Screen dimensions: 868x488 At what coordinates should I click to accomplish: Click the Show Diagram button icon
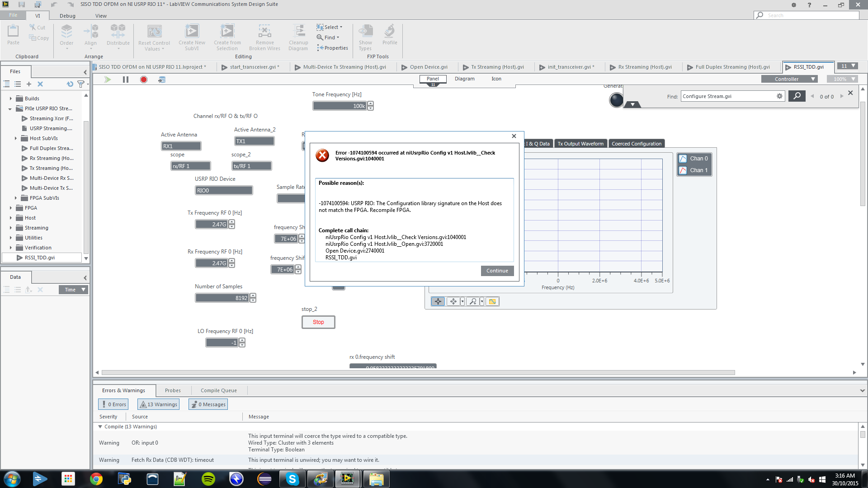pos(464,78)
